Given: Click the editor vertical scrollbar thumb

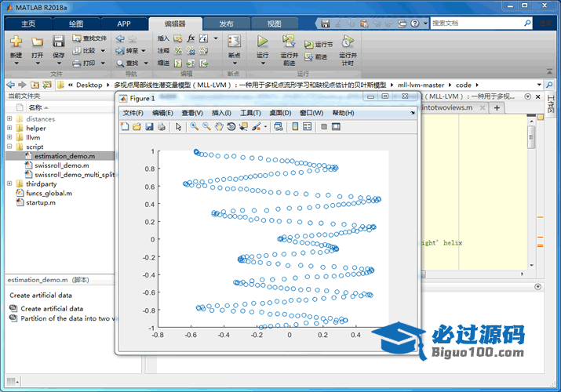Looking at the screenshot, I should click(x=531, y=136).
